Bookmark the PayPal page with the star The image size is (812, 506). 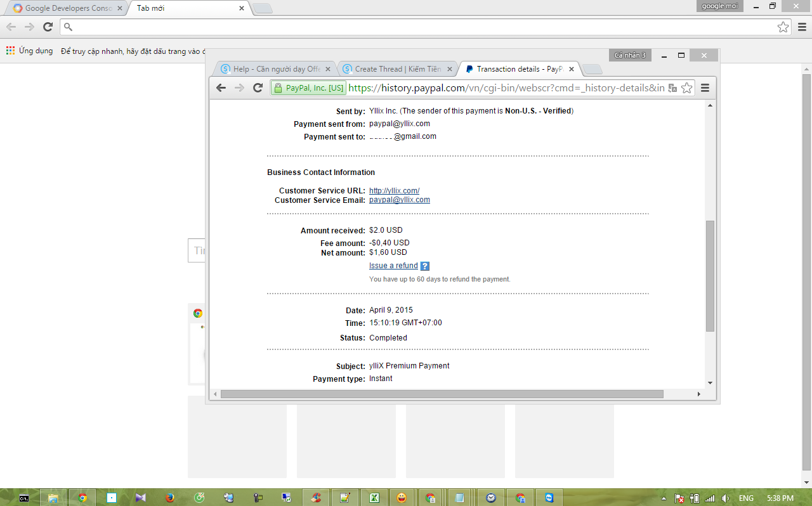coord(686,88)
